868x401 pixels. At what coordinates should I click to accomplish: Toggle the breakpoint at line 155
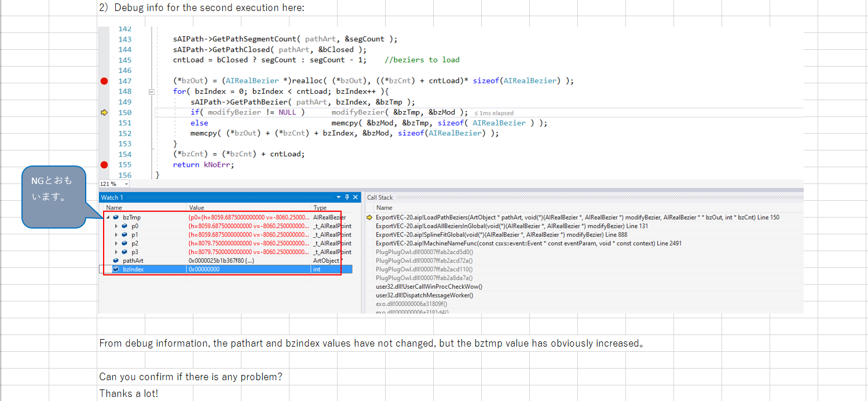click(x=104, y=164)
